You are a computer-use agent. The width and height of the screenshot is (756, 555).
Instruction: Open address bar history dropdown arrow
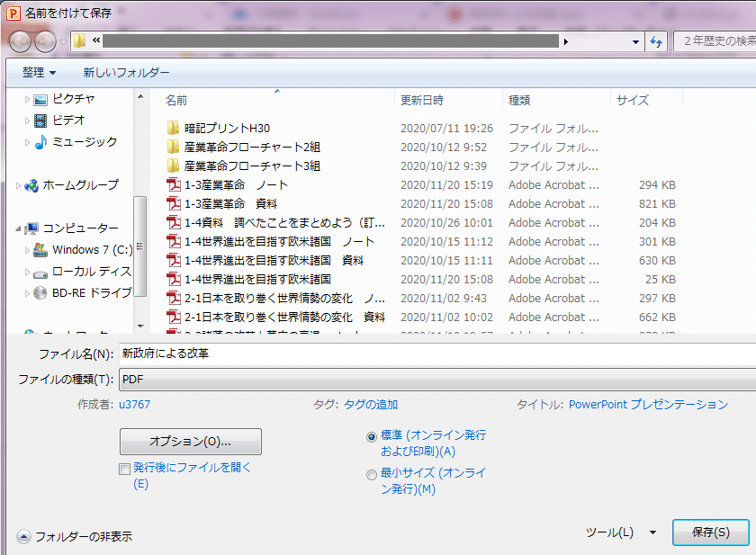(x=635, y=42)
